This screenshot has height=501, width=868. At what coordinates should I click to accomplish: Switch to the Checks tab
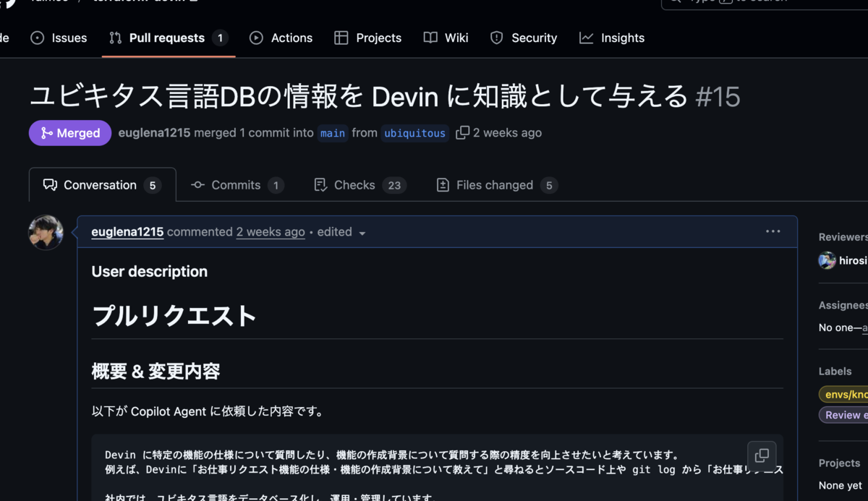360,185
